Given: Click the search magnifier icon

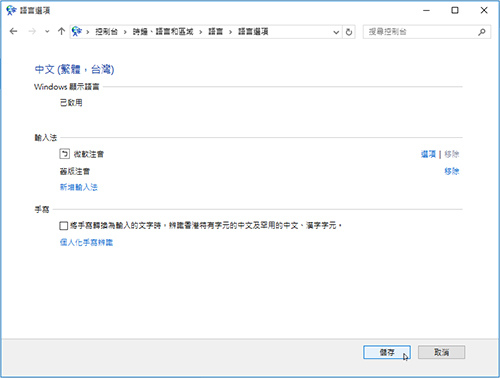Looking at the screenshot, I should pyautogui.click(x=482, y=32).
